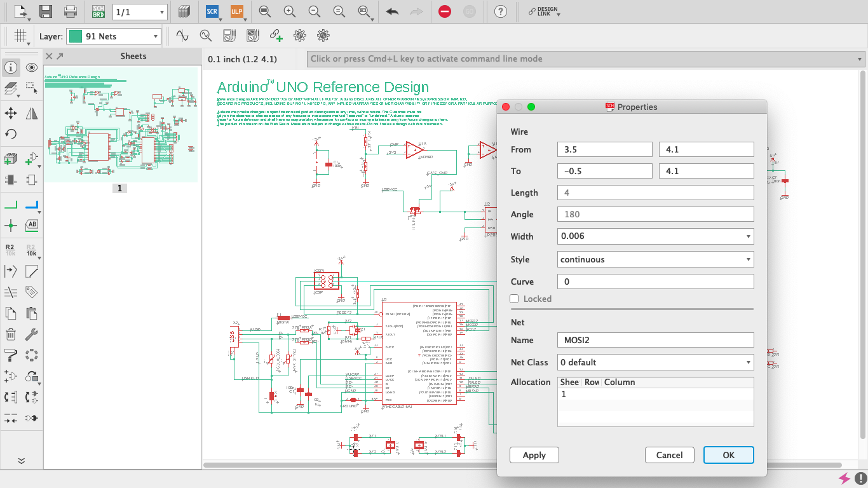The height and width of the screenshot is (488, 868).
Task: Select the Rotate tool
Action: tap(11, 134)
